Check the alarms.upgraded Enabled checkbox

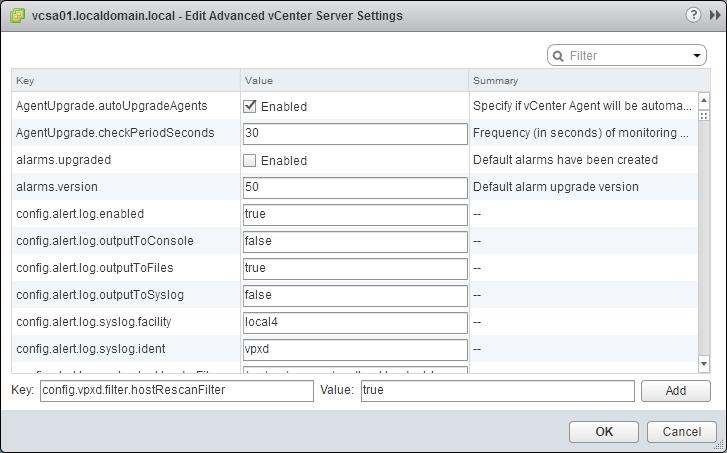tap(249, 160)
